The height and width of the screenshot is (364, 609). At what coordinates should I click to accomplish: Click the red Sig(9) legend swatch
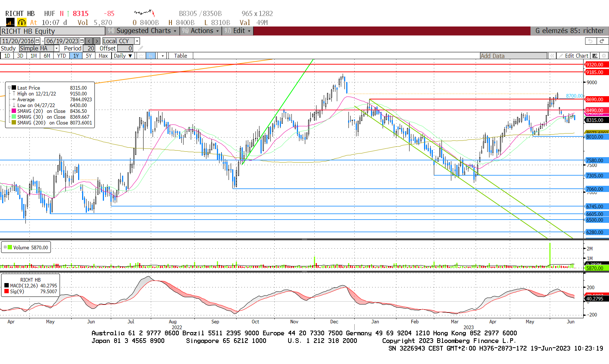tap(7, 291)
